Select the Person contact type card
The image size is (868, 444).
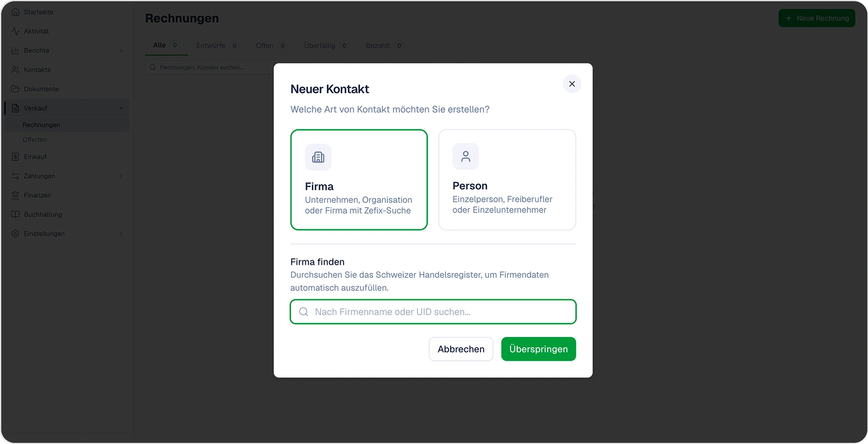point(507,180)
